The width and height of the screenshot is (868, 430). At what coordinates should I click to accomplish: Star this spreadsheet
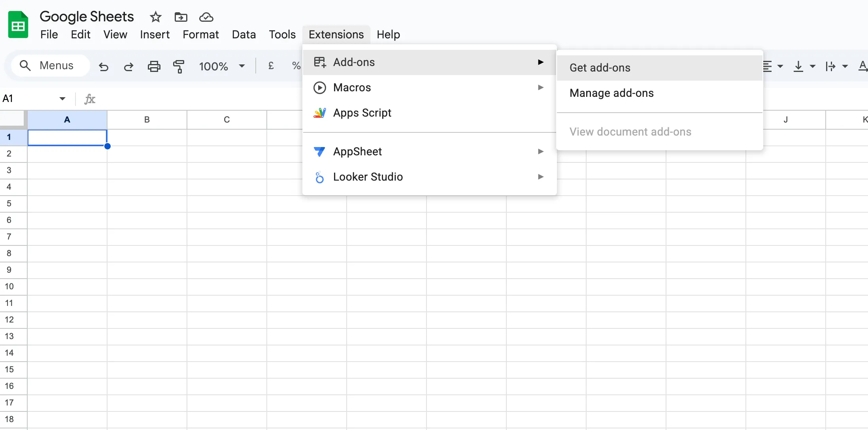(156, 17)
